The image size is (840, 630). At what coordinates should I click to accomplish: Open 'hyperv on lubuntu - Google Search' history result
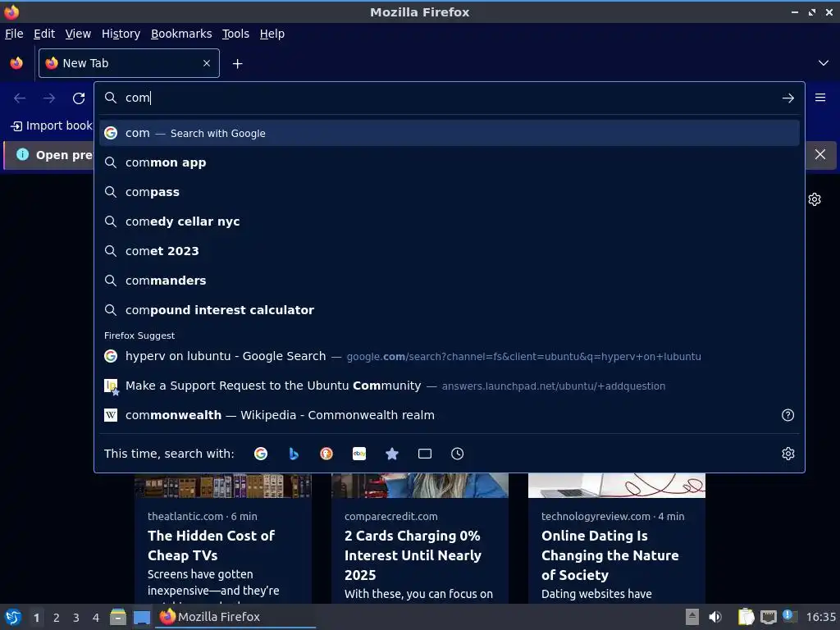pos(450,356)
